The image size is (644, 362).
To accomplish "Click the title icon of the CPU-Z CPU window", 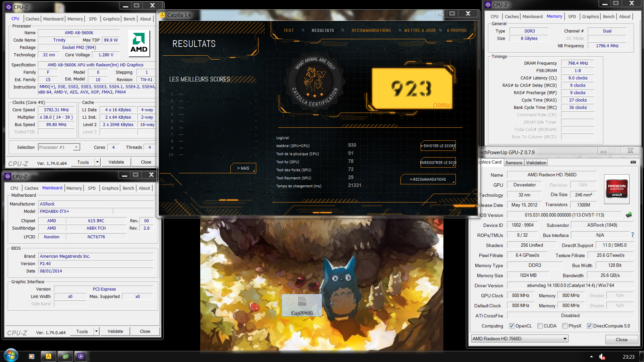I will pyautogui.click(x=9, y=7).
